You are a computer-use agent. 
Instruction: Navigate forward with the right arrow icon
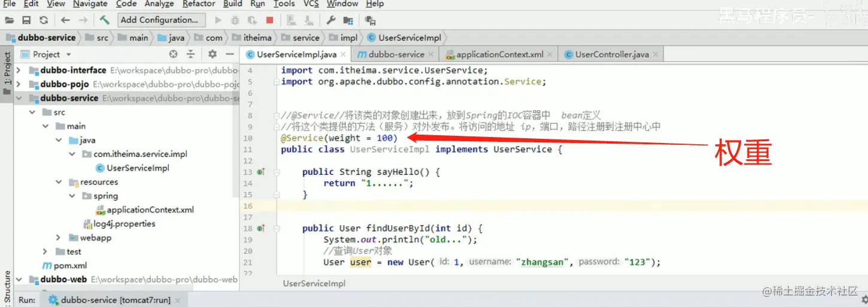coord(83,20)
